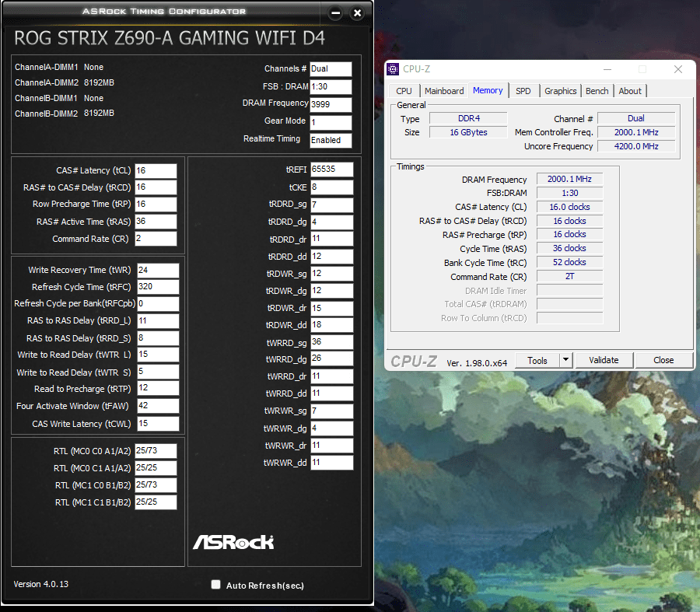Click the Gear Mode value field
This screenshot has height=612, width=700.
coord(331,123)
